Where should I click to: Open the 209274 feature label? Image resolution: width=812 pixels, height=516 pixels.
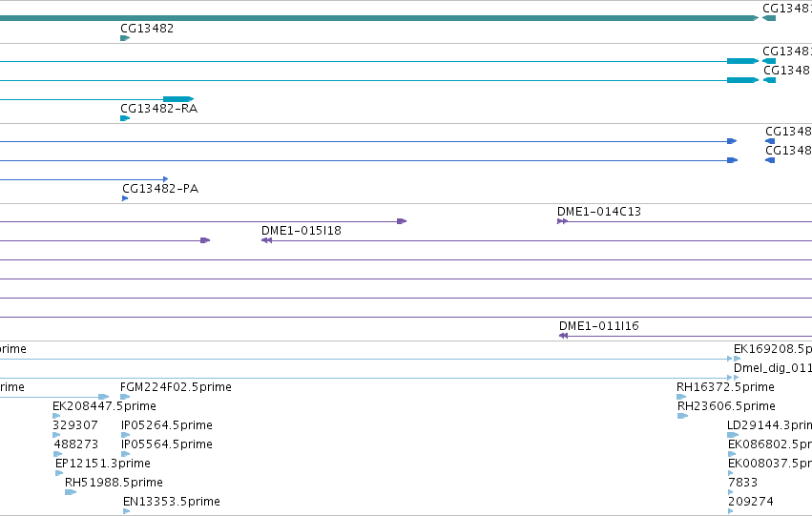click(751, 502)
